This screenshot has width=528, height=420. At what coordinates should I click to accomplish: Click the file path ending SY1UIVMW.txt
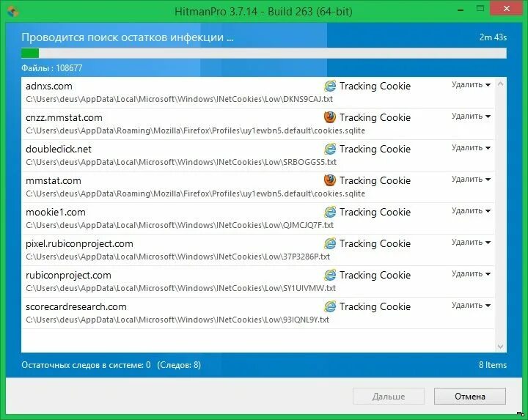[x=181, y=288]
